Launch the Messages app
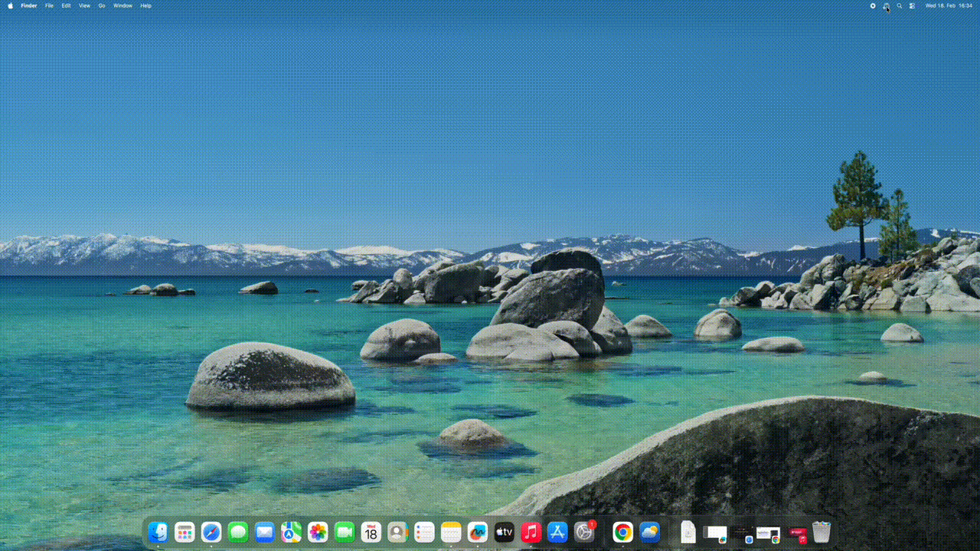This screenshot has height=551, width=980. pos(237,532)
